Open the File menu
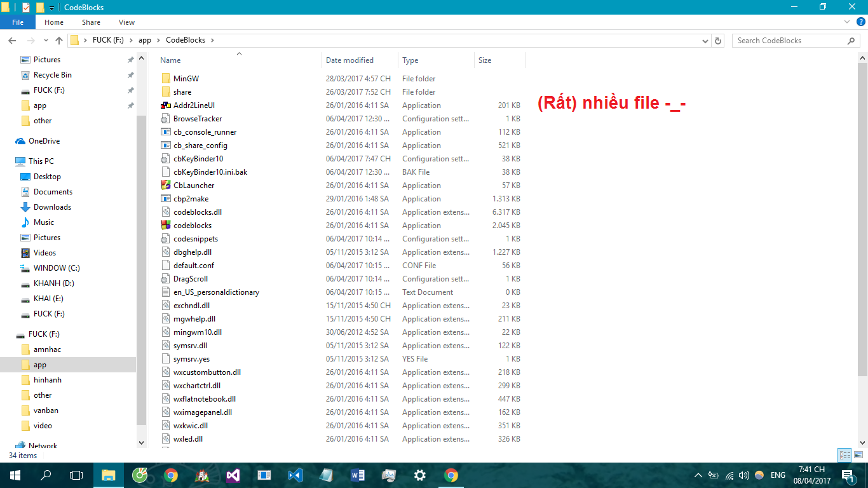868x488 pixels. [18, 22]
